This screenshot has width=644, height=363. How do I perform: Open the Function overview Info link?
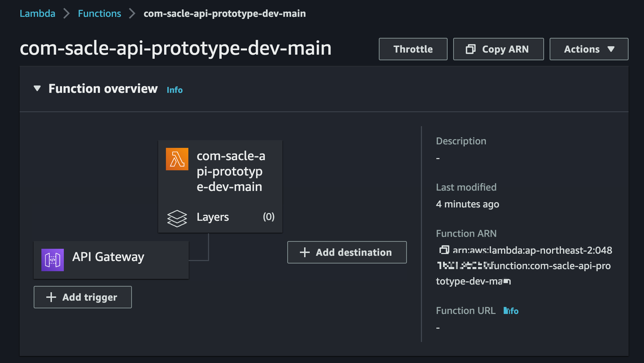pyautogui.click(x=175, y=90)
